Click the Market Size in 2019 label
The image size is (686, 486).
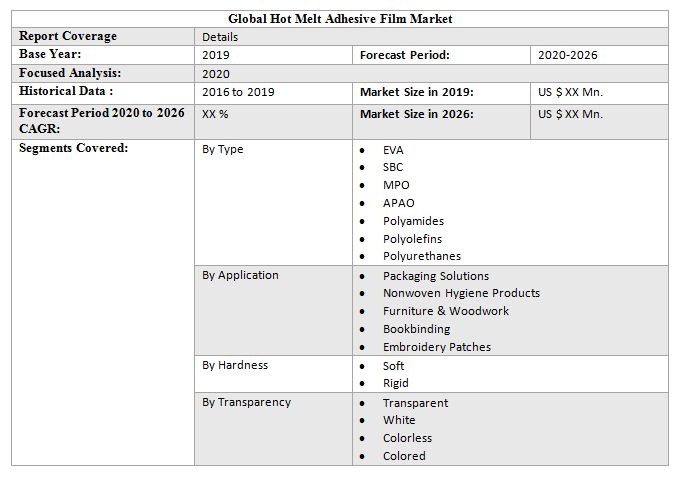tap(417, 92)
